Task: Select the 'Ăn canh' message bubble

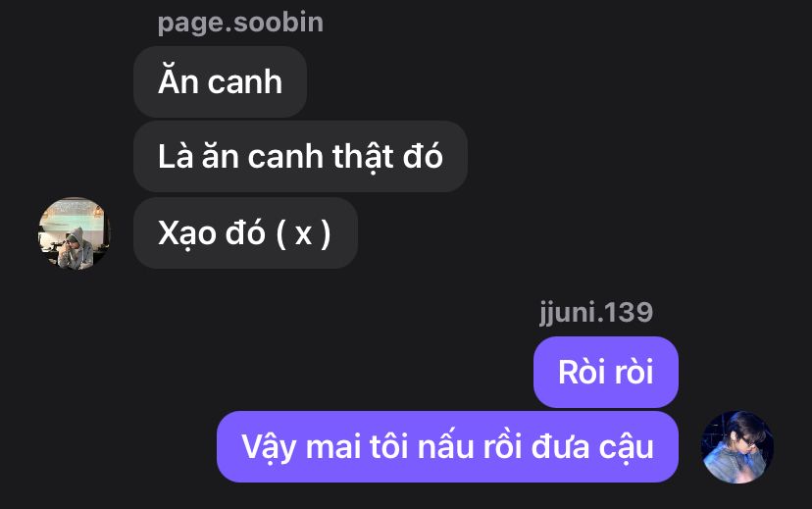Action: point(220,81)
